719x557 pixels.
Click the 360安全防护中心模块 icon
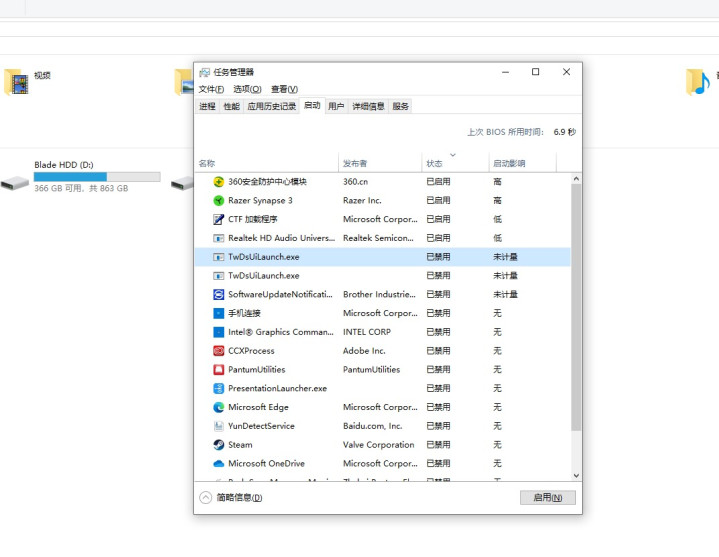pos(219,182)
